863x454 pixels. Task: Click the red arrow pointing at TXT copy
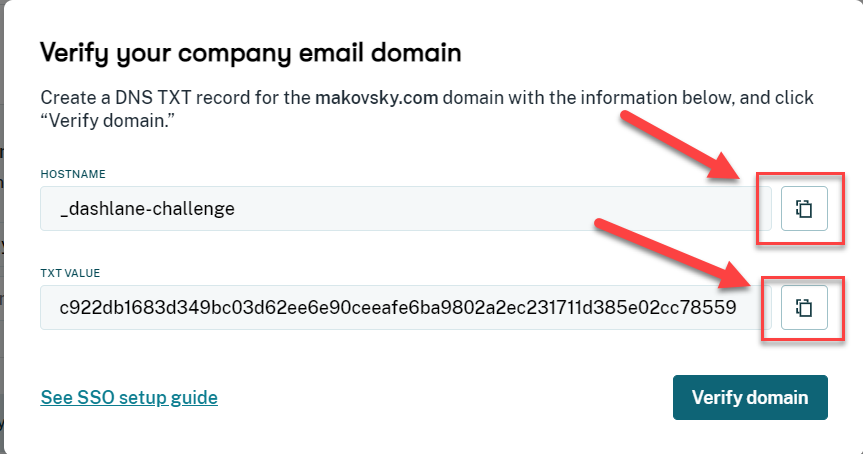675,253
